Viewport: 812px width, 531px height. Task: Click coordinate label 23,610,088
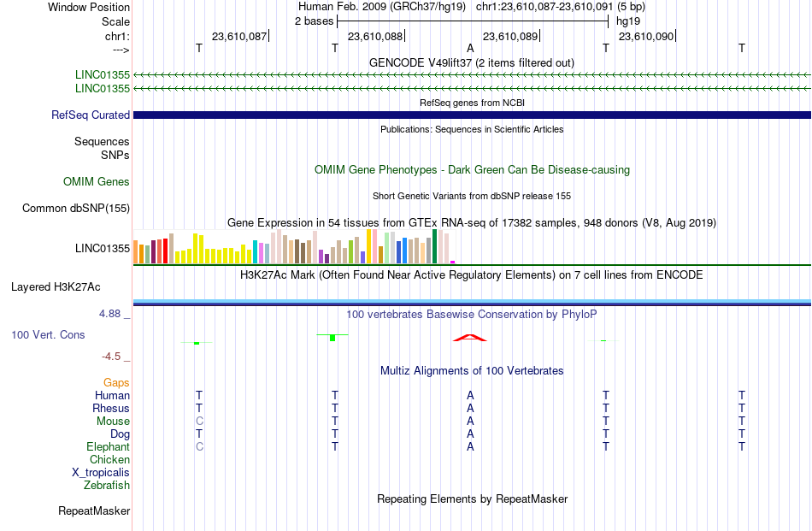tap(375, 36)
